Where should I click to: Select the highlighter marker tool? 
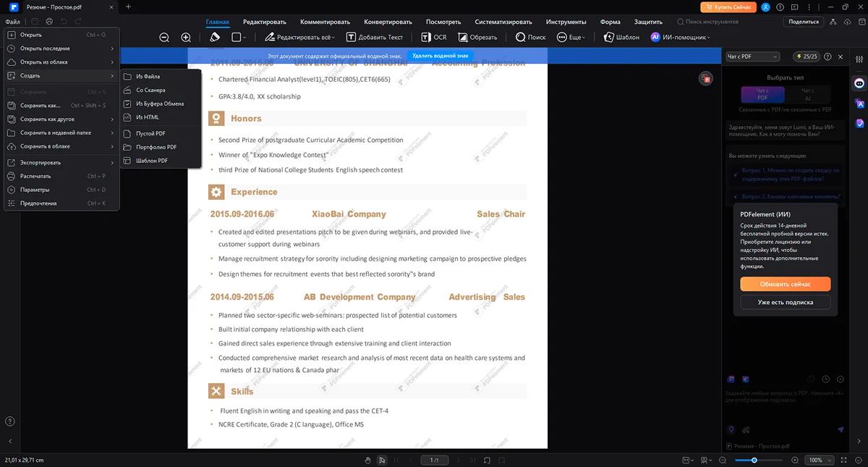tap(214, 37)
